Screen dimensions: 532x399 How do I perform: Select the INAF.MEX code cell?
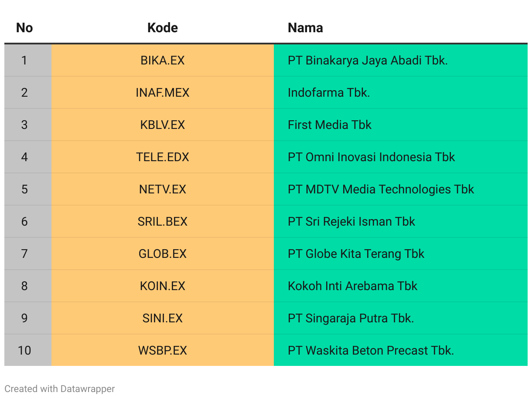[x=163, y=92]
